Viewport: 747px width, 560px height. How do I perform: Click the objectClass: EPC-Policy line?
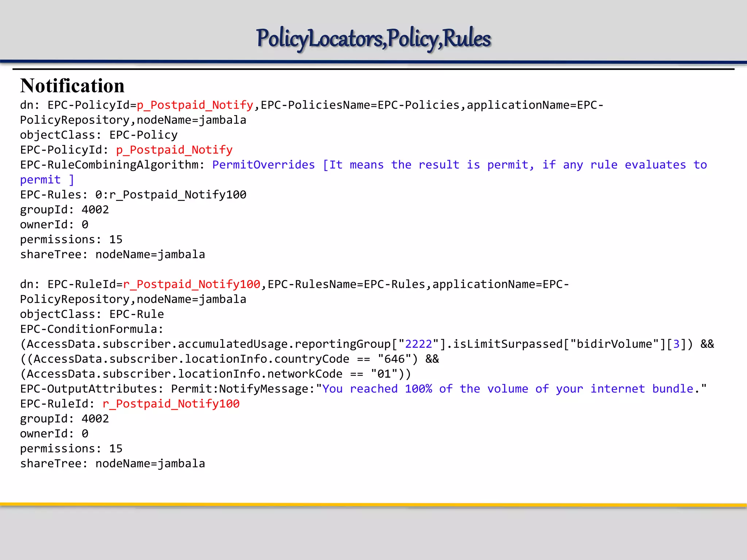pyautogui.click(x=99, y=135)
